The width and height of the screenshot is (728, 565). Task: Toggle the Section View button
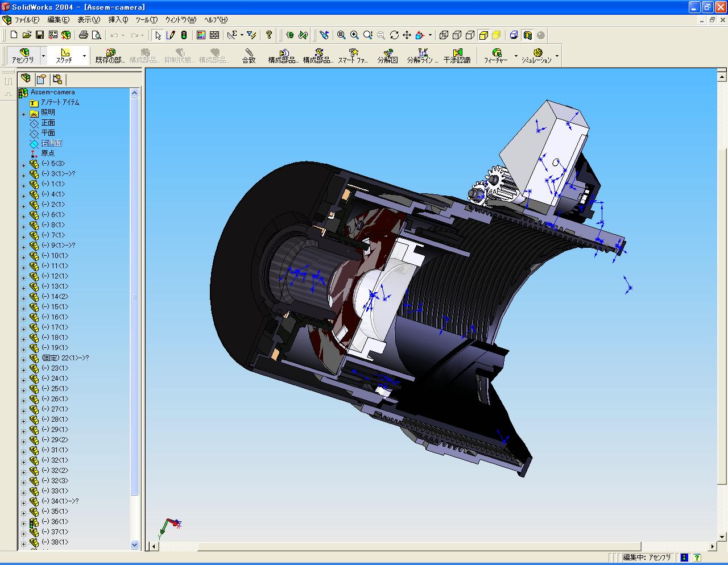pos(528,35)
